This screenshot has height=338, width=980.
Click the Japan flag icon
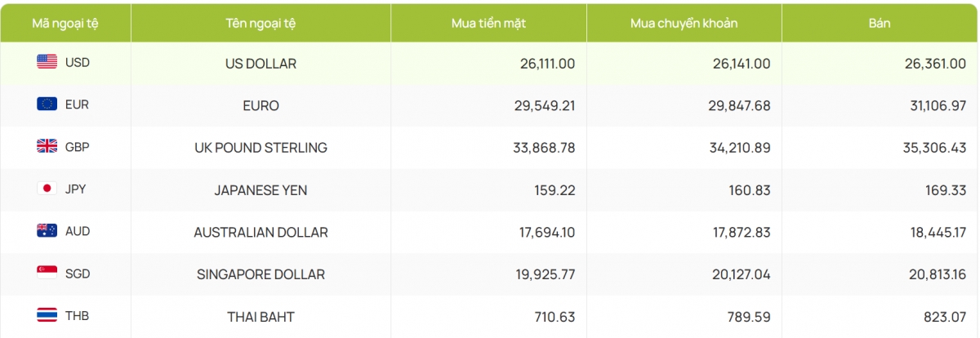click(47, 189)
